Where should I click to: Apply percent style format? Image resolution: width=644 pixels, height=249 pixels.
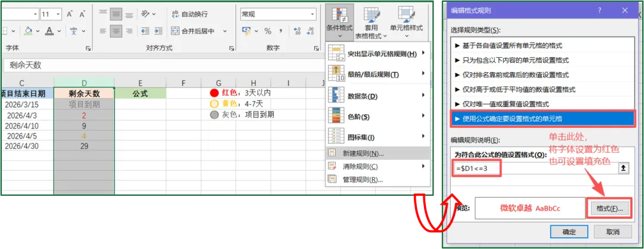[x=268, y=31]
